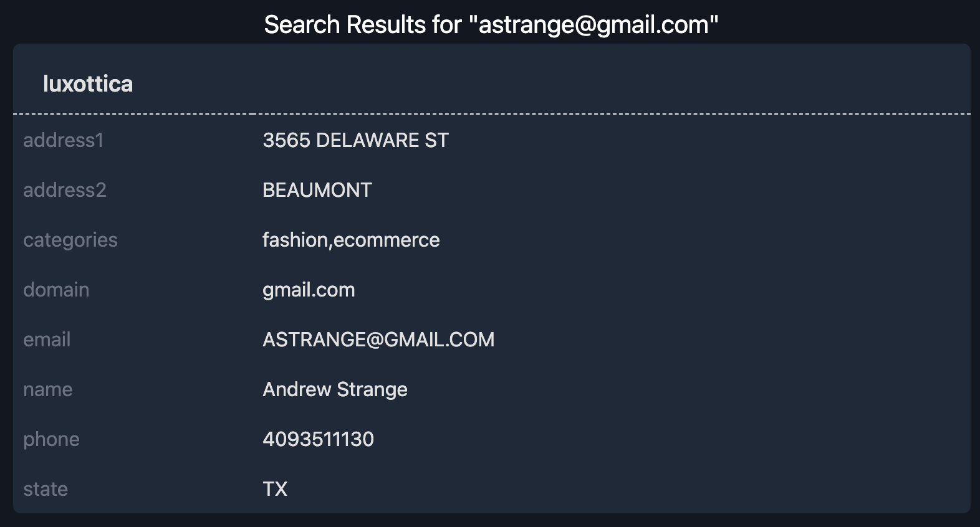Open the gmail.com domain value
This screenshot has width=980, height=527.
(x=309, y=290)
